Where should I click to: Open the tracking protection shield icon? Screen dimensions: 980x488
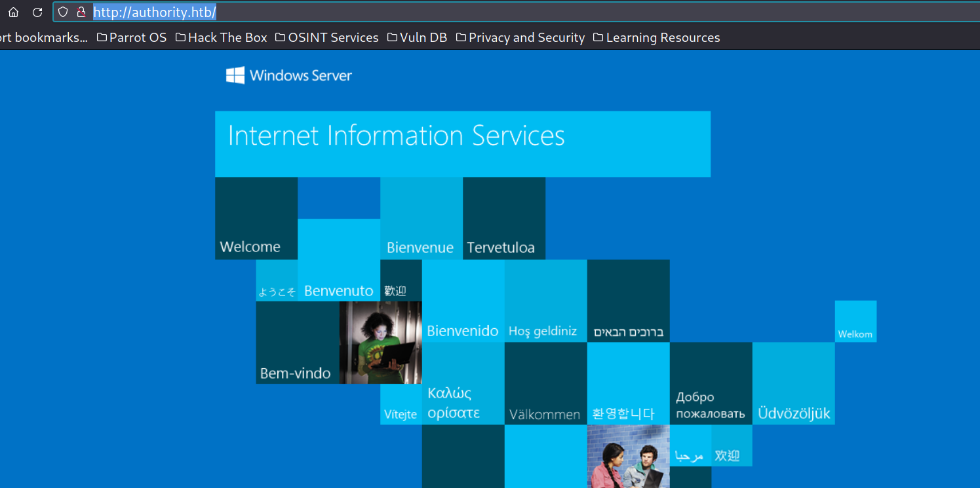63,12
